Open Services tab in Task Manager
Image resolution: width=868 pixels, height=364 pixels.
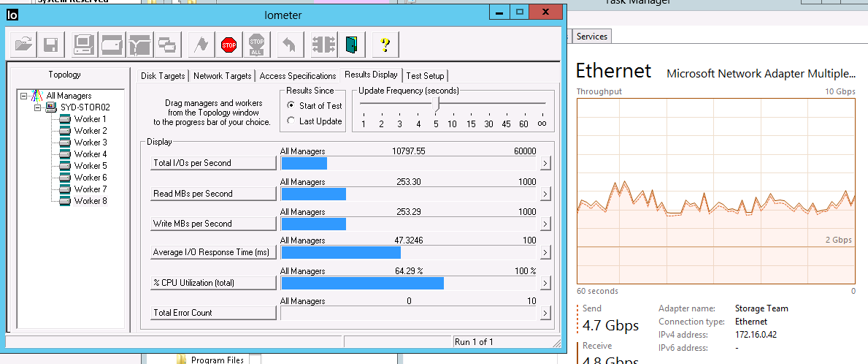coord(592,37)
